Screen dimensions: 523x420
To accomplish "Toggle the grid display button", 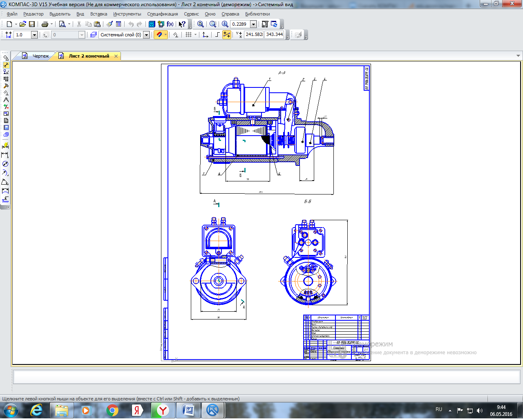I will point(188,35).
